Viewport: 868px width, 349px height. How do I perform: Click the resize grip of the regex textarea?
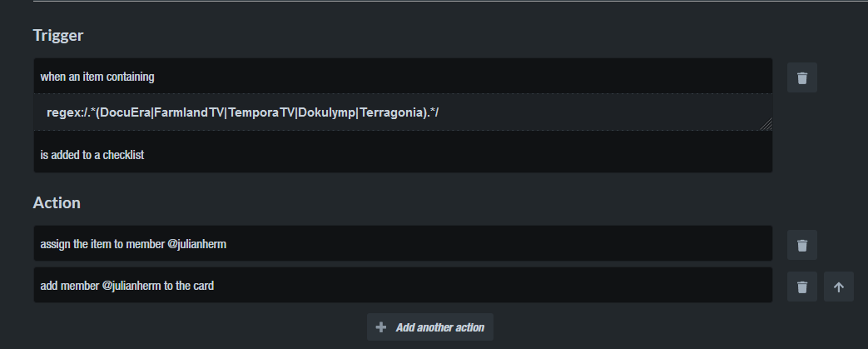[766, 125]
